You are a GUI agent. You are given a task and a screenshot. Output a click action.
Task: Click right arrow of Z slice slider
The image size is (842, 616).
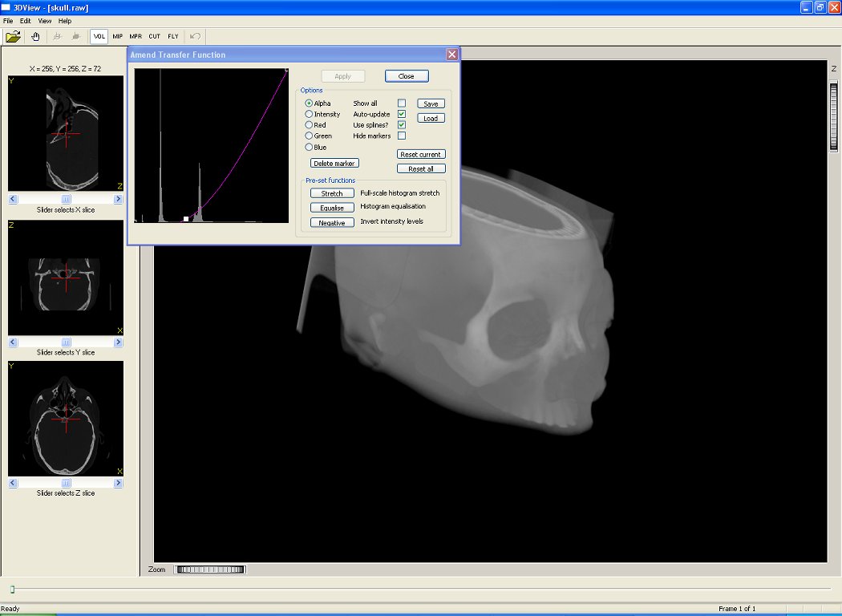click(x=119, y=484)
